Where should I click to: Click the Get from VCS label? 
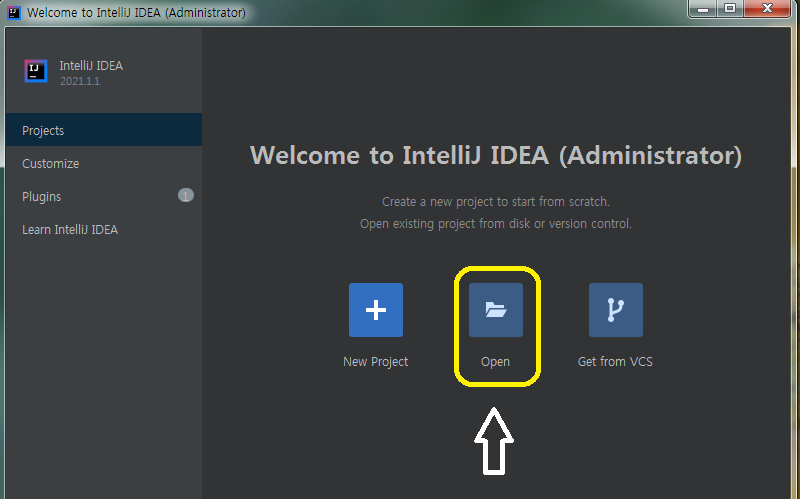(x=615, y=362)
